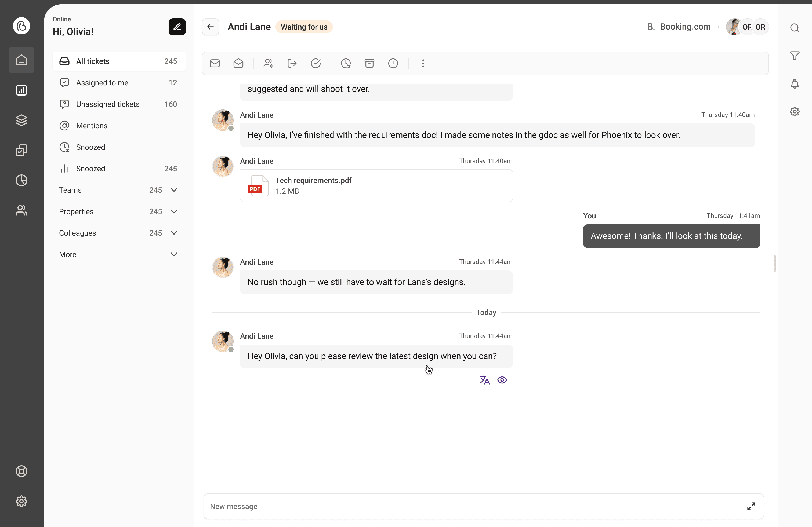Expand the Properties section chevron

(x=174, y=212)
